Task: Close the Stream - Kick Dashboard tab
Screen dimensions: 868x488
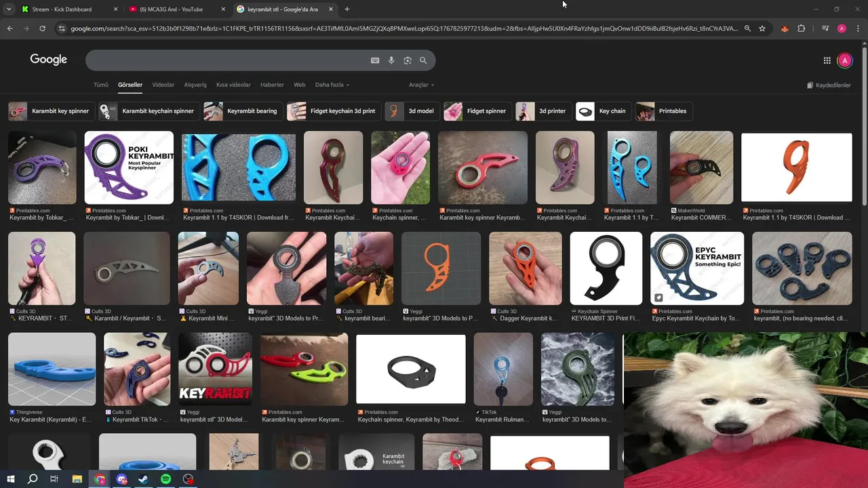Action: click(x=115, y=9)
